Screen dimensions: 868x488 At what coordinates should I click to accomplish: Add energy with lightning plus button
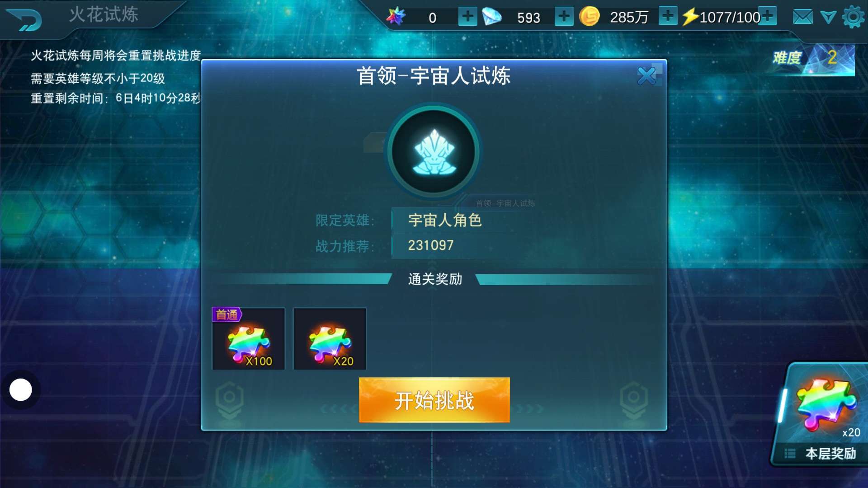point(768,16)
